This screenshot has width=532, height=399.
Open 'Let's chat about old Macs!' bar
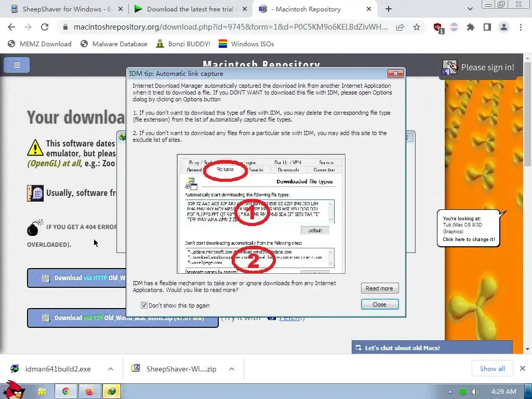pyautogui.click(x=432, y=348)
